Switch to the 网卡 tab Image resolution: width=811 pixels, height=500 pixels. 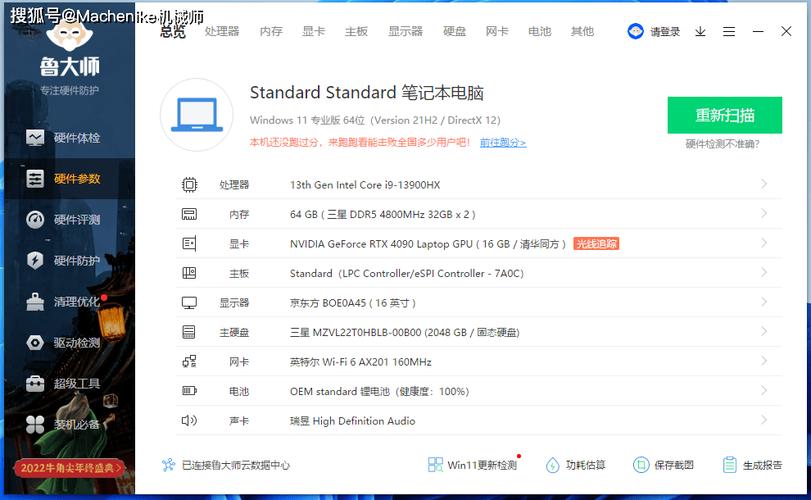coord(497,32)
